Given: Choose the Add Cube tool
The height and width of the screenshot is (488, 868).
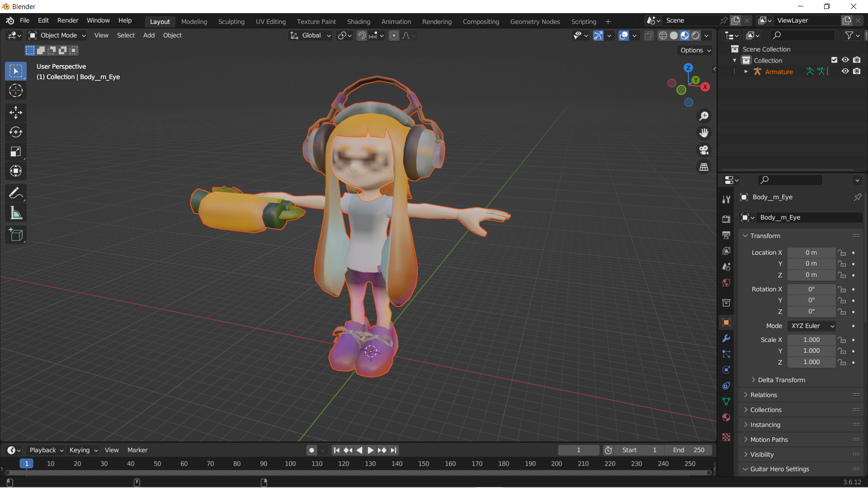Looking at the screenshot, I should pyautogui.click(x=16, y=235).
